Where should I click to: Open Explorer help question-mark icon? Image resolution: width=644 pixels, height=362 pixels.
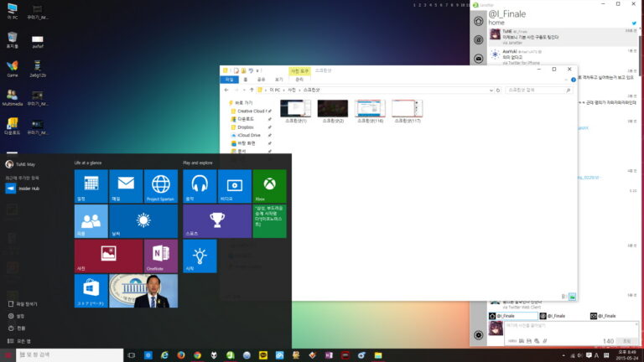click(574, 80)
